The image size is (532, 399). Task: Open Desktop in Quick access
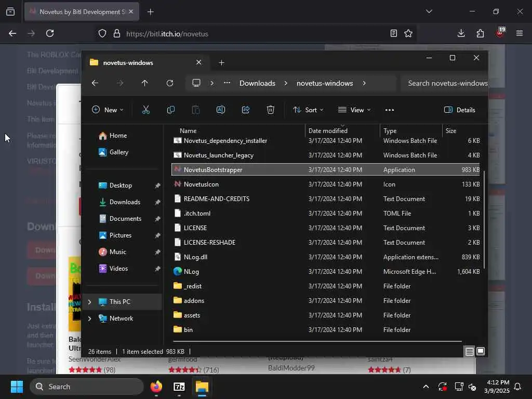click(121, 185)
